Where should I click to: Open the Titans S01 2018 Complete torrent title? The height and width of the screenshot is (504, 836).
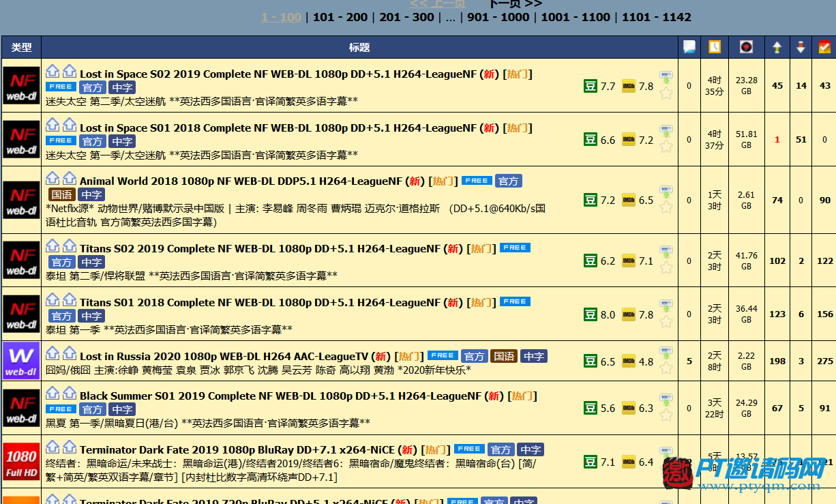pyautogui.click(x=260, y=303)
